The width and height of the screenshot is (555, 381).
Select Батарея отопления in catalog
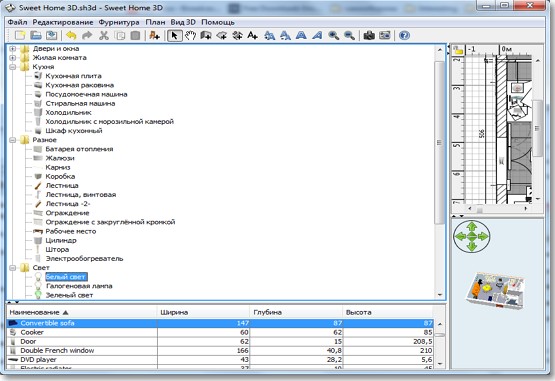pos(79,149)
